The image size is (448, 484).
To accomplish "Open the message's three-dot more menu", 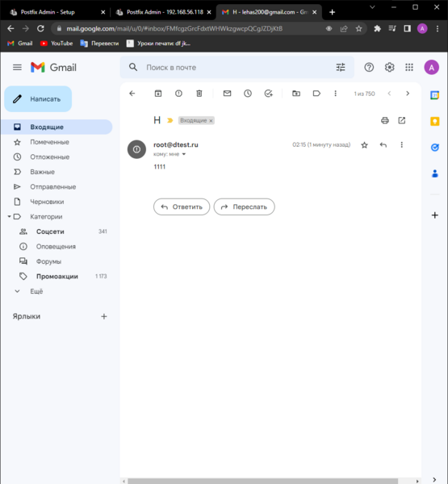I will [402, 144].
